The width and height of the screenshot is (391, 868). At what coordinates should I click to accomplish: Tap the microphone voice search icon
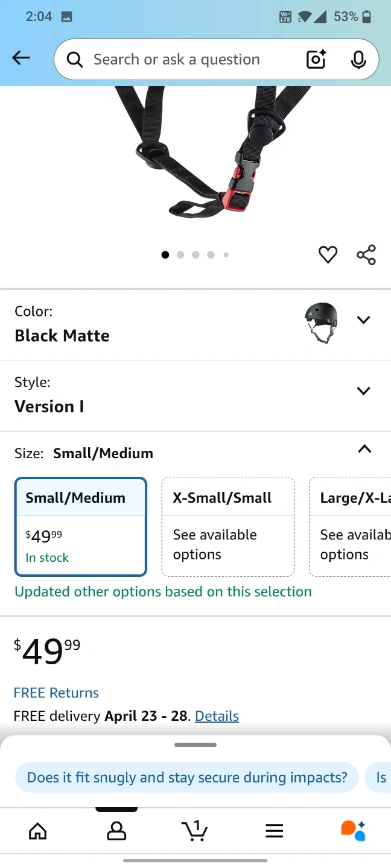[358, 59]
